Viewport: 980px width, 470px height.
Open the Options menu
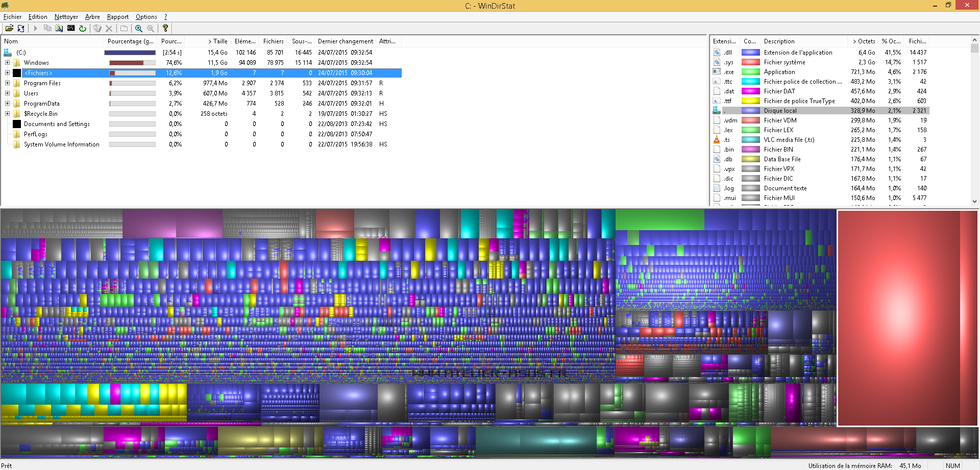(x=146, y=17)
